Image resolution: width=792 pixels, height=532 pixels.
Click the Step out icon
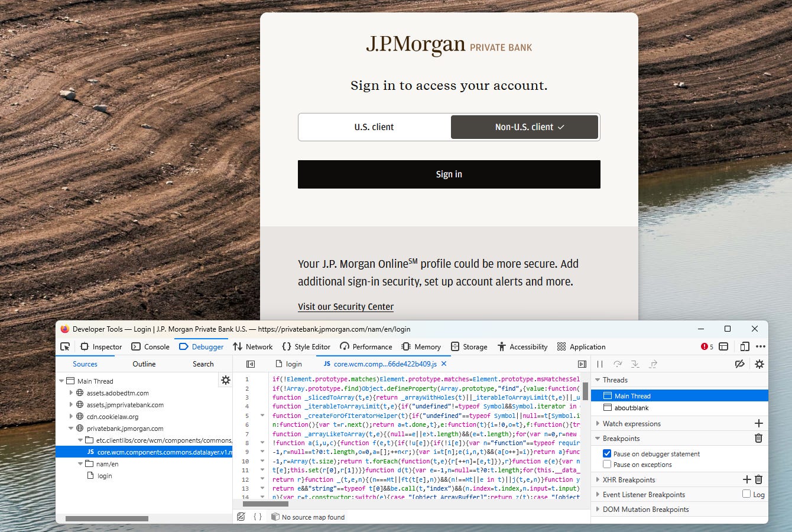(653, 364)
